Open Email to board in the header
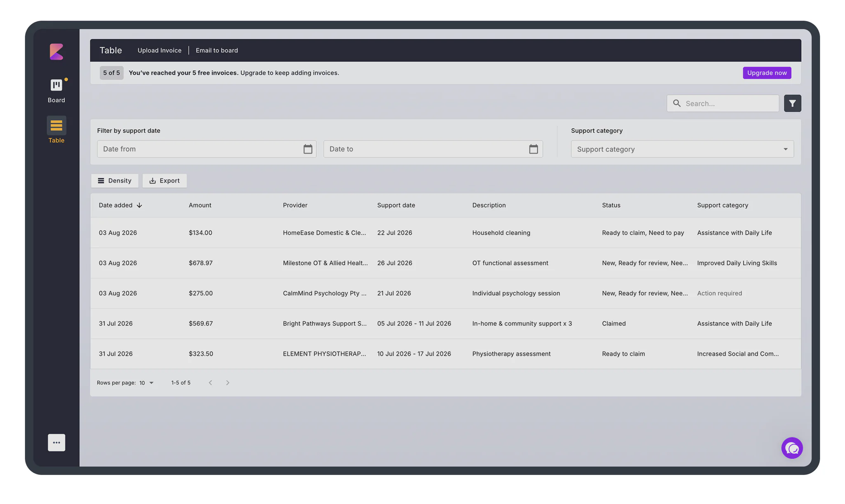845x504 pixels. point(217,50)
